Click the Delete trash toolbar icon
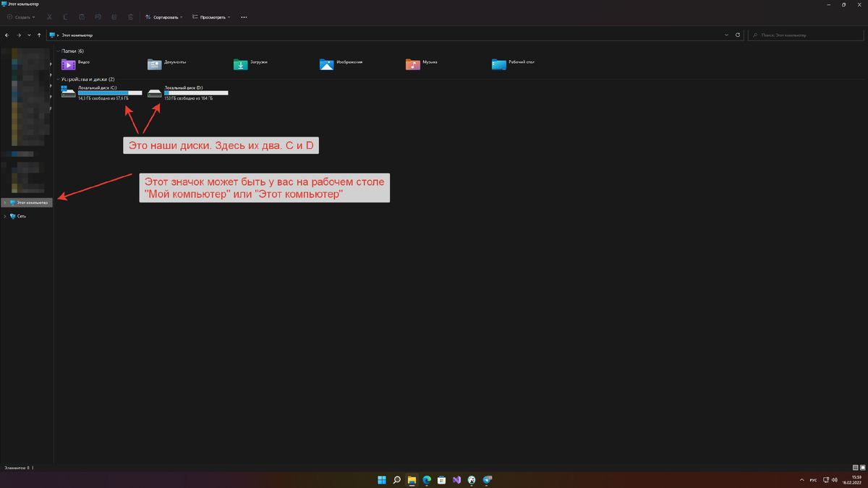Viewport: 868px width, 488px height. pyautogui.click(x=130, y=17)
